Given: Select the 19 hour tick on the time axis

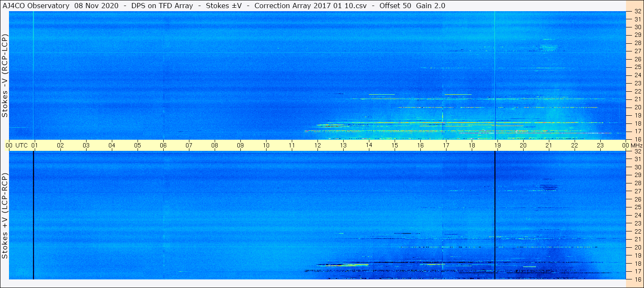Looking at the screenshot, I should pos(497,145).
